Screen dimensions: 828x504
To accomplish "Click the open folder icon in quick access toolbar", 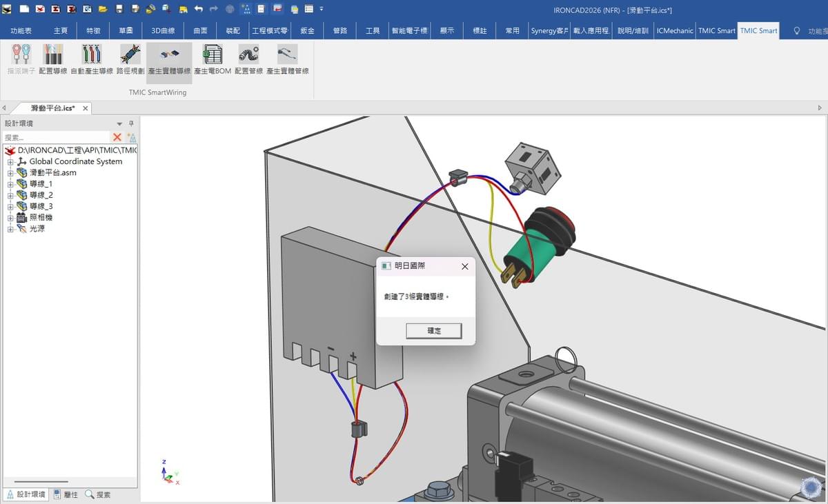I will coord(103,10).
